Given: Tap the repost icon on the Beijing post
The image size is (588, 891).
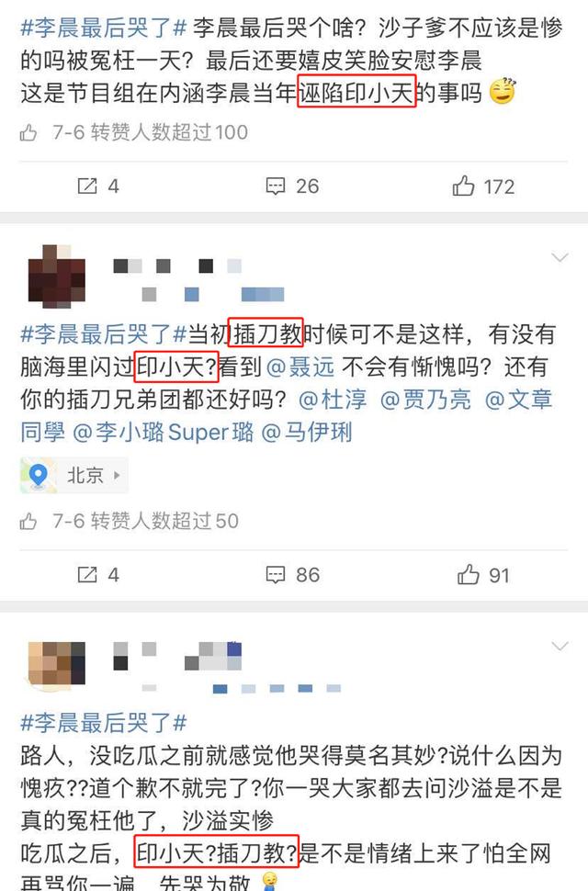Looking at the screenshot, I should 87,574.
